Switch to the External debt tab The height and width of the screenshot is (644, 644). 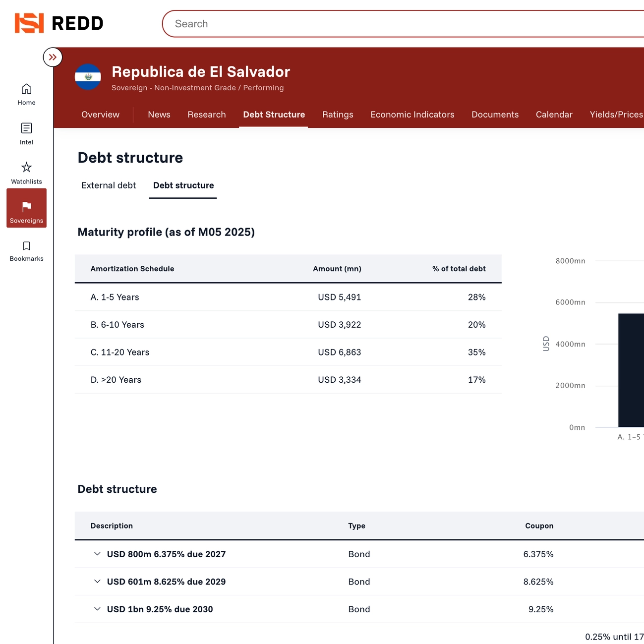tap(109, 185)
